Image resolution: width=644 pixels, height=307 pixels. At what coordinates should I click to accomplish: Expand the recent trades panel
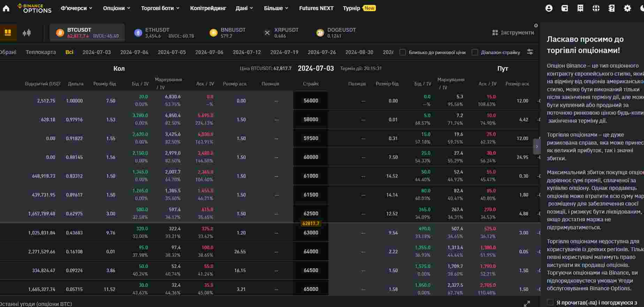pos(527,304)
